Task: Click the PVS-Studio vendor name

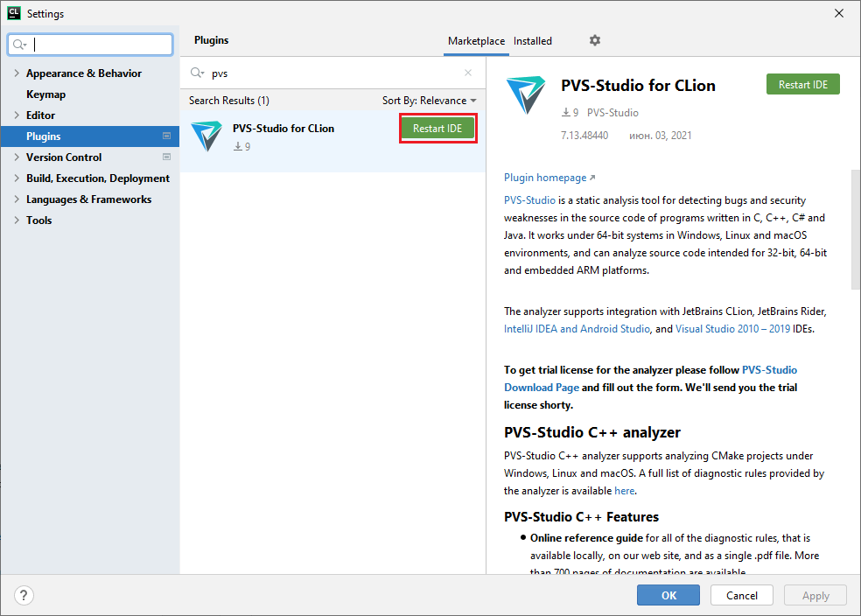Action: click(612, 113)
